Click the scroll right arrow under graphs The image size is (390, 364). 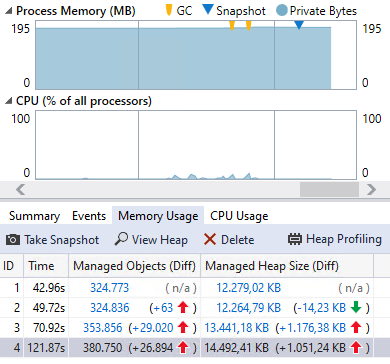point(371,189)
